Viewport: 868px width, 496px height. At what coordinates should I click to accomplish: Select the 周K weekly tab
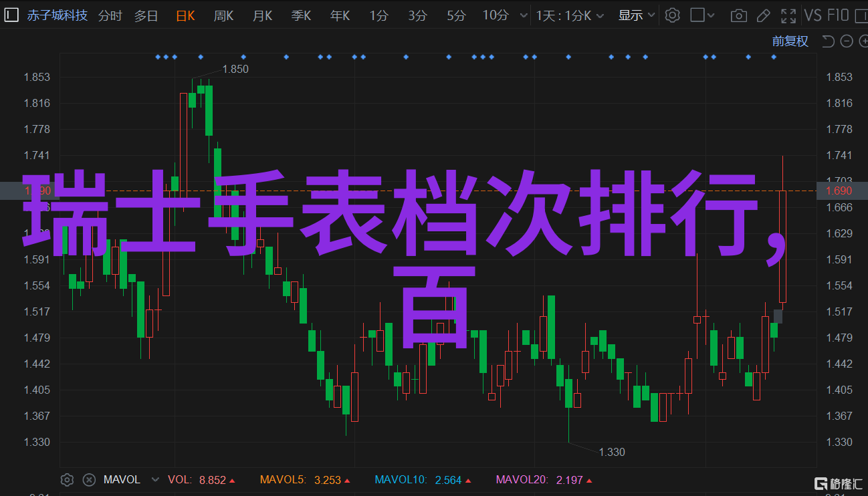click(x=223, y=15)
